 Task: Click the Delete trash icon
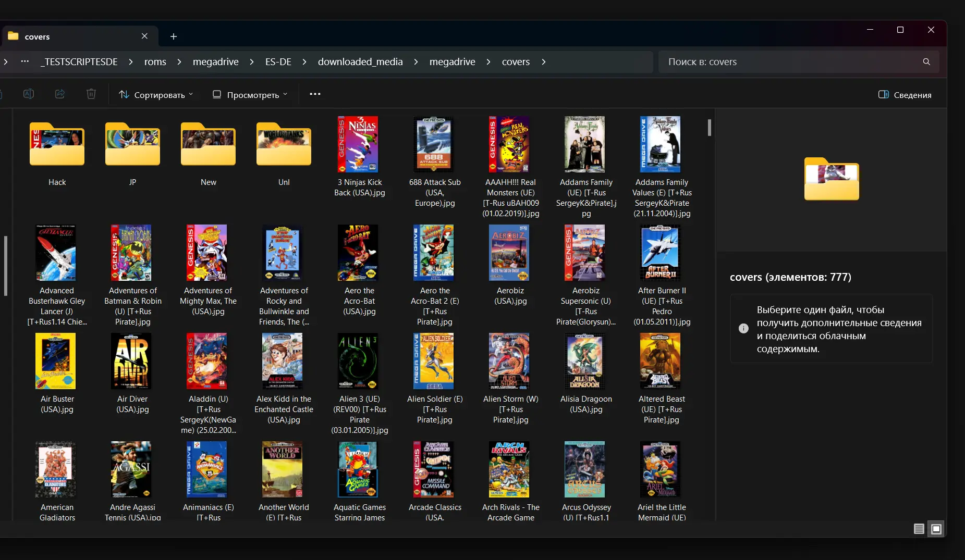[91, 94]
